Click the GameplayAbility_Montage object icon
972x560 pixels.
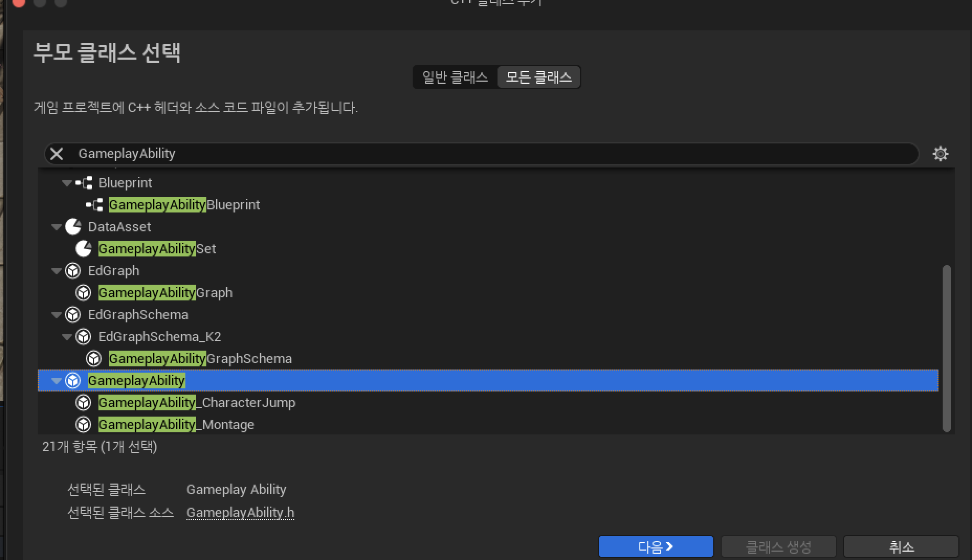83,424
